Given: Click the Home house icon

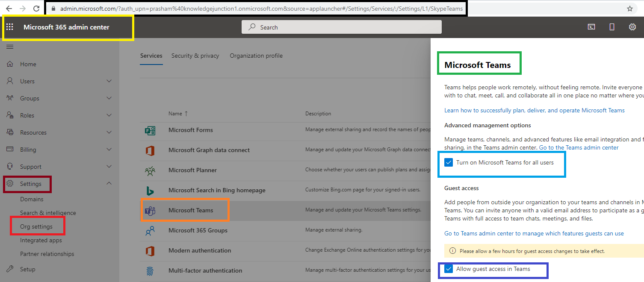Looking at the screenshot, I should 10,64.
